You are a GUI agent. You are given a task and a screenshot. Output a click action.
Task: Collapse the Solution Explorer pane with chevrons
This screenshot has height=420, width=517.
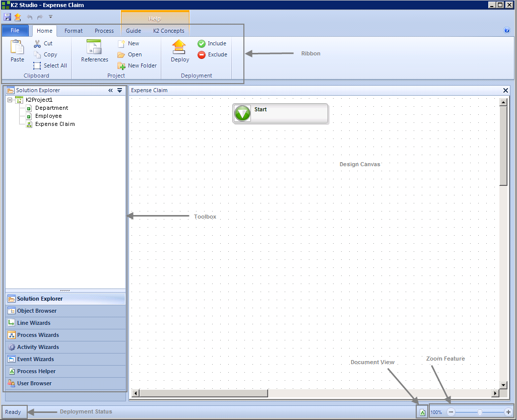[x=110, y=90]
